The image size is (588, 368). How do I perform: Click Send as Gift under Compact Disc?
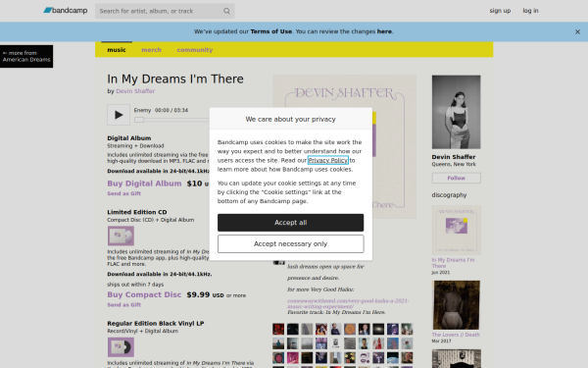click(x=124, y=305)
